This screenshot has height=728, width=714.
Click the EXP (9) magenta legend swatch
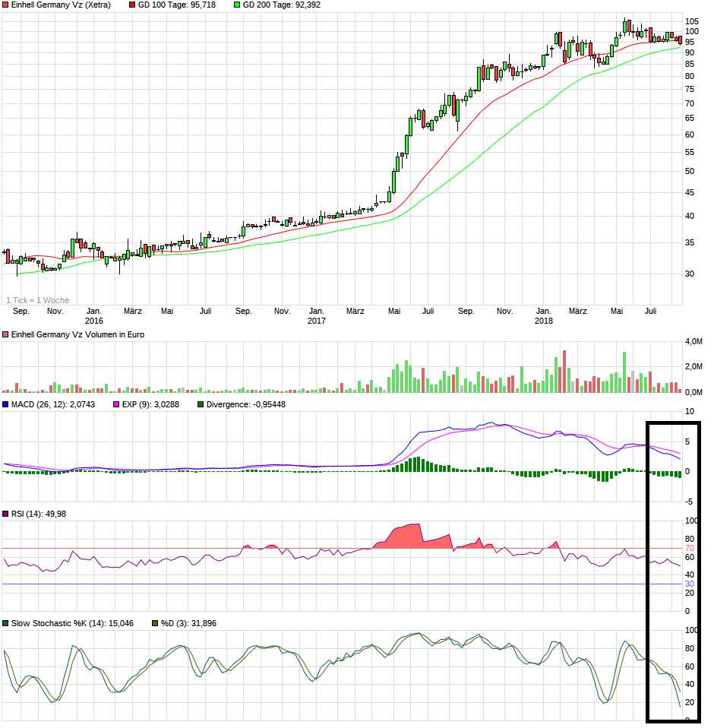coord(116,404)
